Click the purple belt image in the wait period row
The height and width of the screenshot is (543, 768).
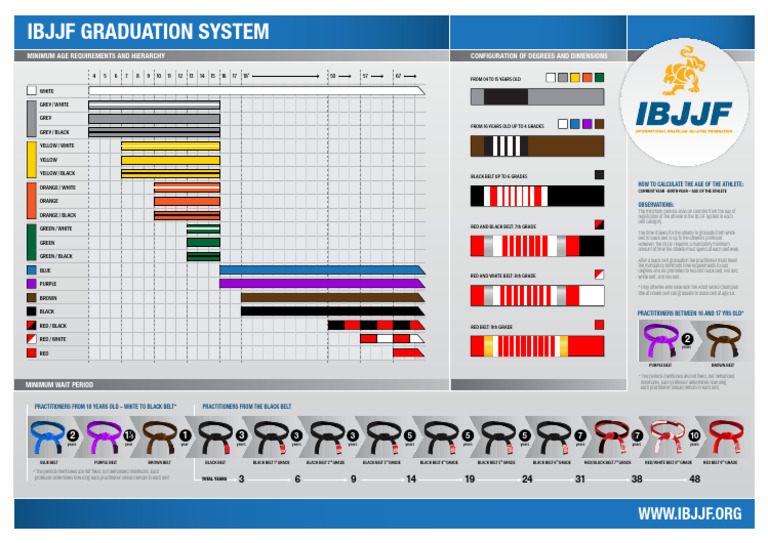[x=103, y=437]
